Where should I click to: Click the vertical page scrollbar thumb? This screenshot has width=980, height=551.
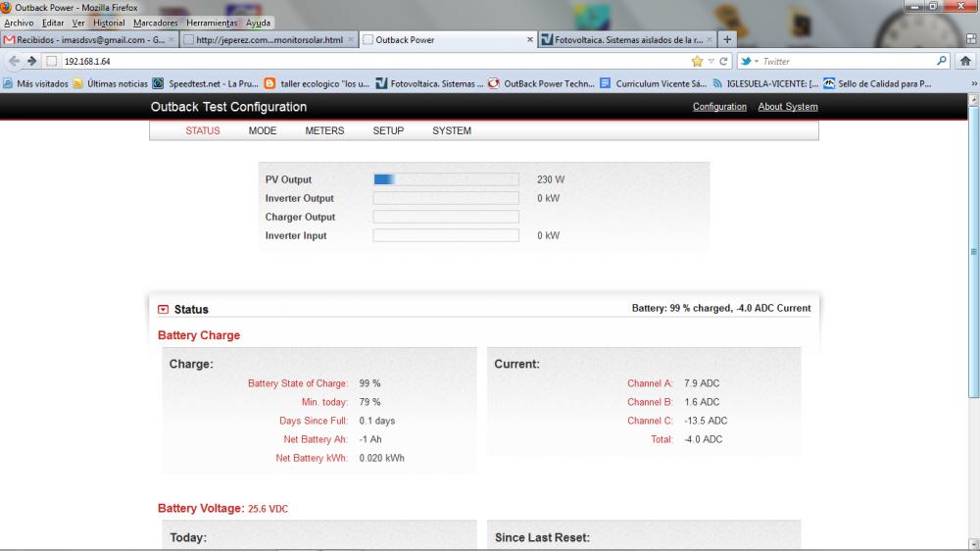point(974,251)
